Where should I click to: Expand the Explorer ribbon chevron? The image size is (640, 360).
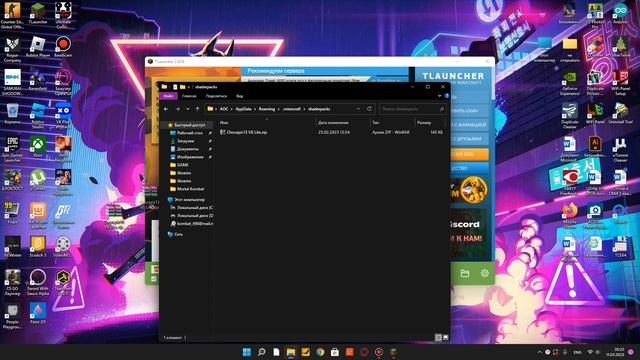439,96
